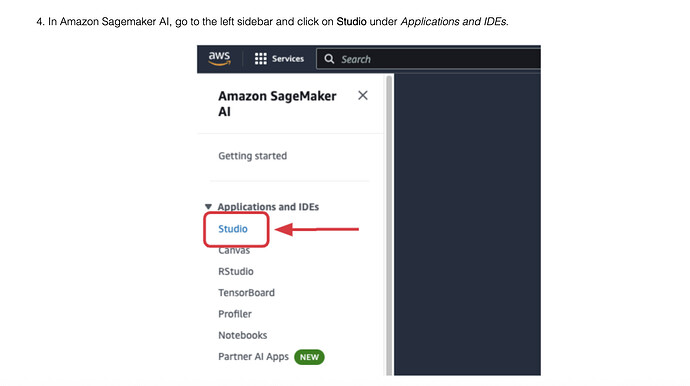Close the Amazon SageMaker AI sidebar
Screen dimensions: 690x386
coord(363,96)
